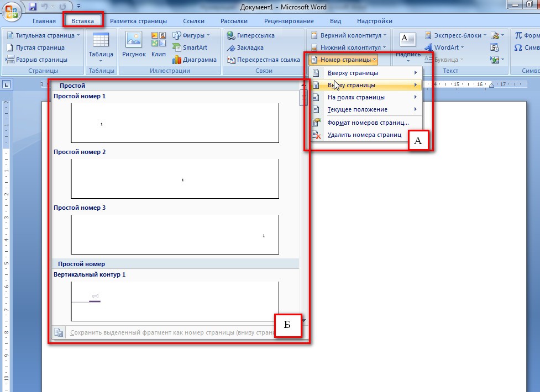This screenshot has width=540, height=392.
Task: Open the Customize Quick Access Toolbar arrow
Action: tap(79, 6)
